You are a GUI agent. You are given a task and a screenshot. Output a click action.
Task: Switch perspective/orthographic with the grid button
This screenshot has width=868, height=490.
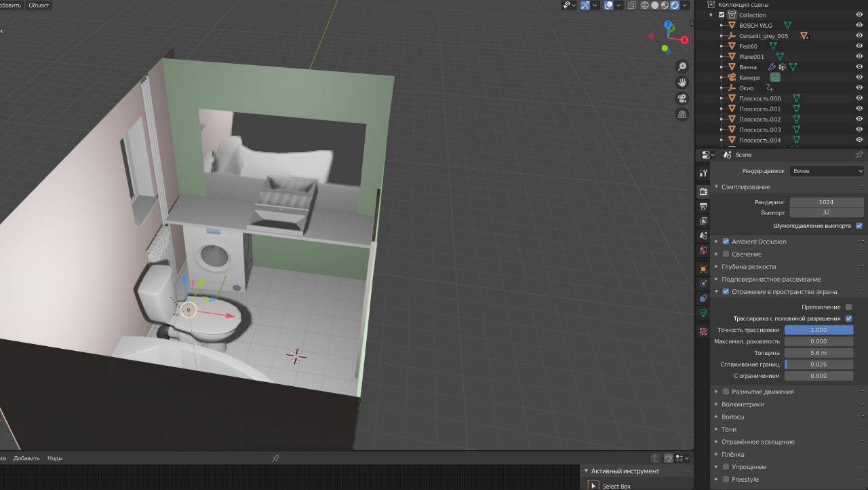(682, 114)
